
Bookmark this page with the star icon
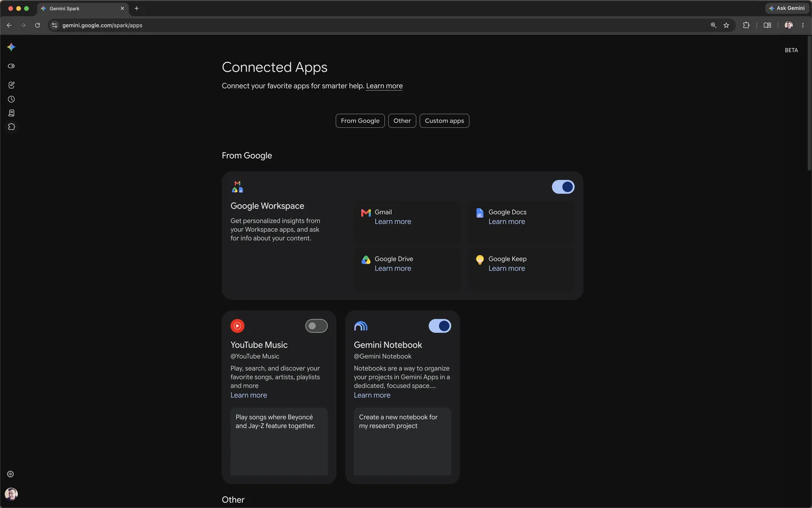(x=726, y=25)
